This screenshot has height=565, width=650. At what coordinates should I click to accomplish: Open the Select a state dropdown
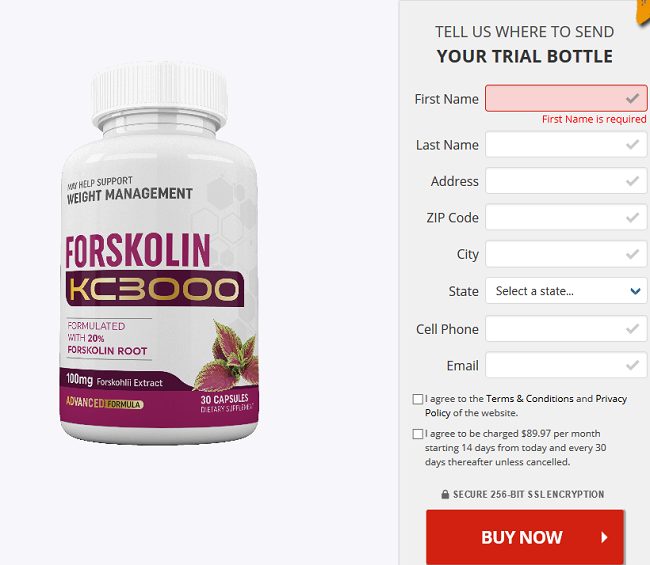click(x=566, y=291)
